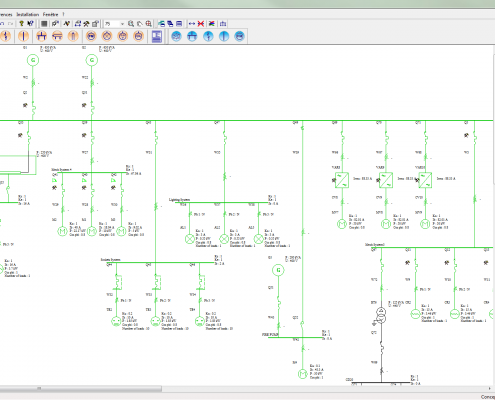Click the help question mark menu

point(63,14)
